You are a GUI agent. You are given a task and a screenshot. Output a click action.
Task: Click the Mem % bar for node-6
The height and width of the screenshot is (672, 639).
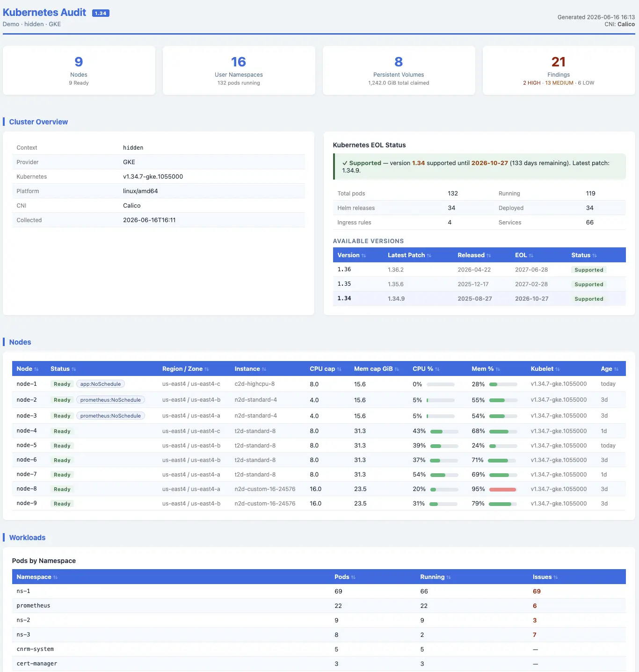(503, 460)
